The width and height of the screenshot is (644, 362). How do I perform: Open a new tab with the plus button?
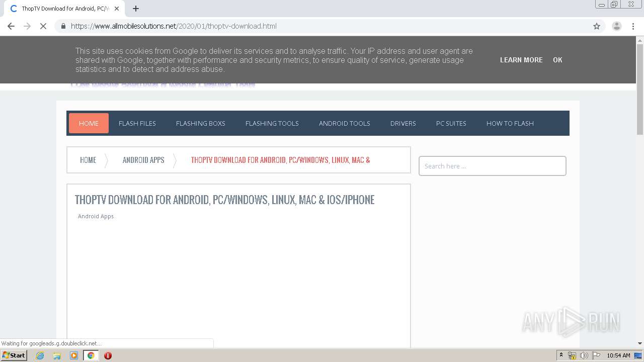click(x=136, y=9)
